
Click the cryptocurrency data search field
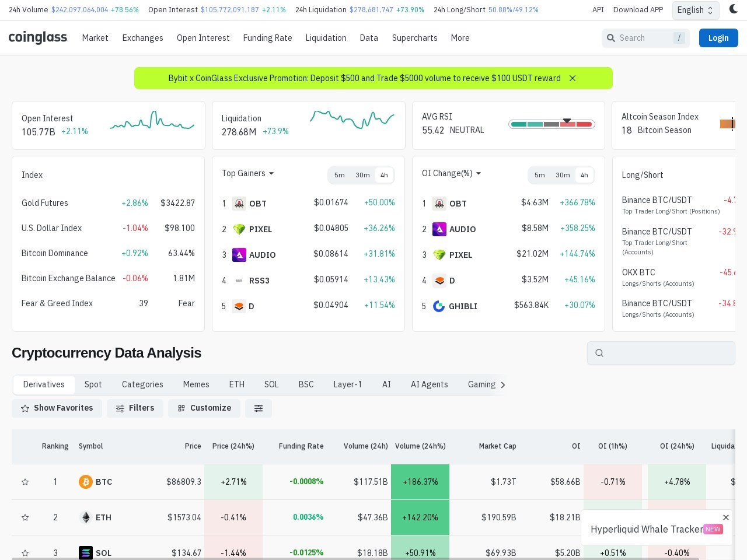[661, 353]
